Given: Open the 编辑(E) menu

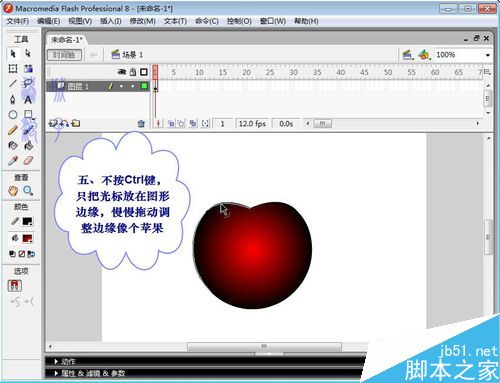Looking at the screenshot, I should [x=48, y=21].
